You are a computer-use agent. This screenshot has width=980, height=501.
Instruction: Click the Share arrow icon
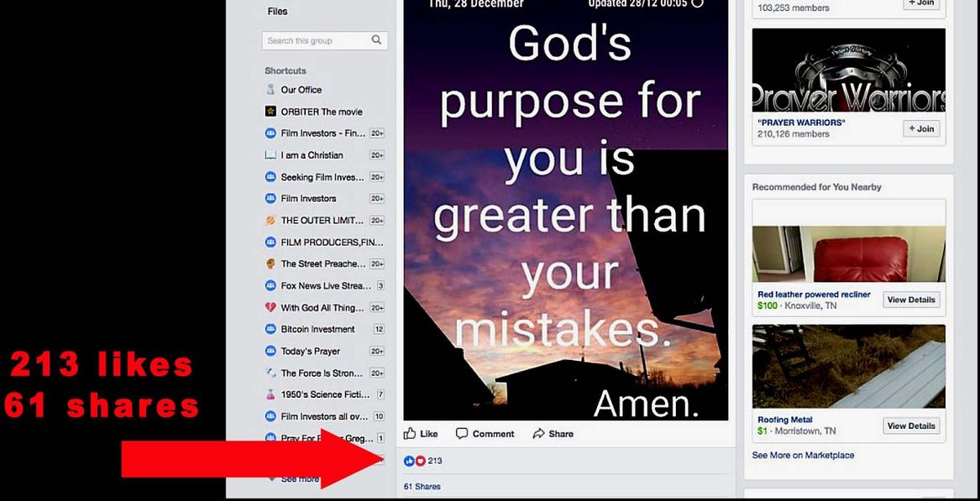pos(538,434)
